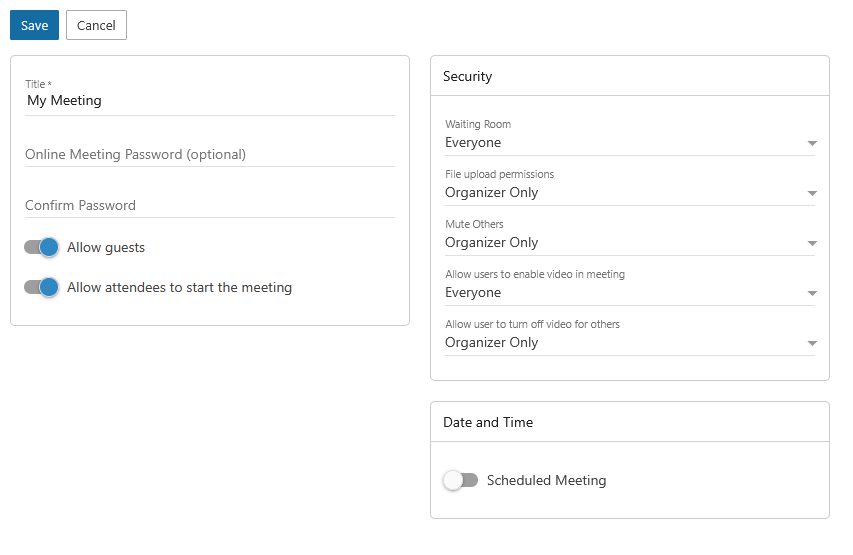
Task: Click the Title input field
Action: [209, 101]
